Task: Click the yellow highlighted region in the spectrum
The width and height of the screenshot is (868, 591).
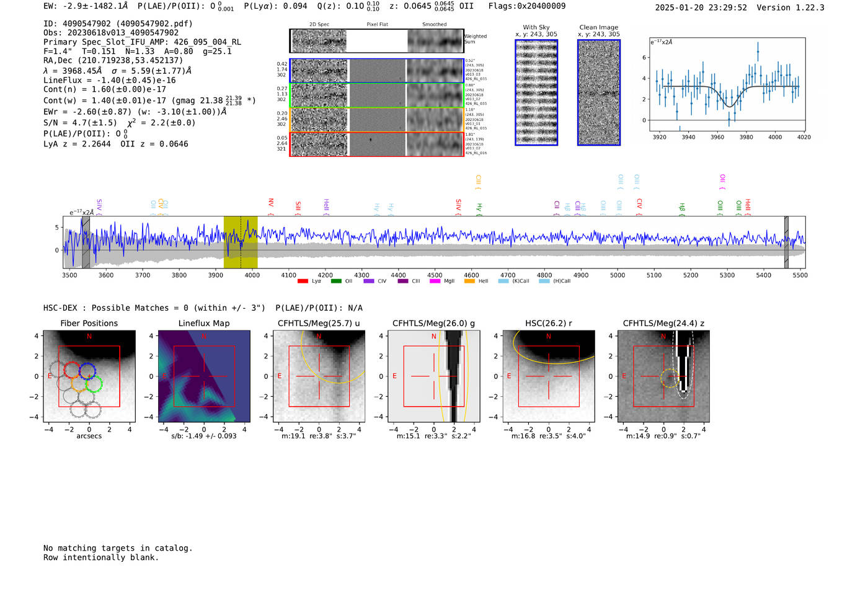Action: [x=241, y=242]
